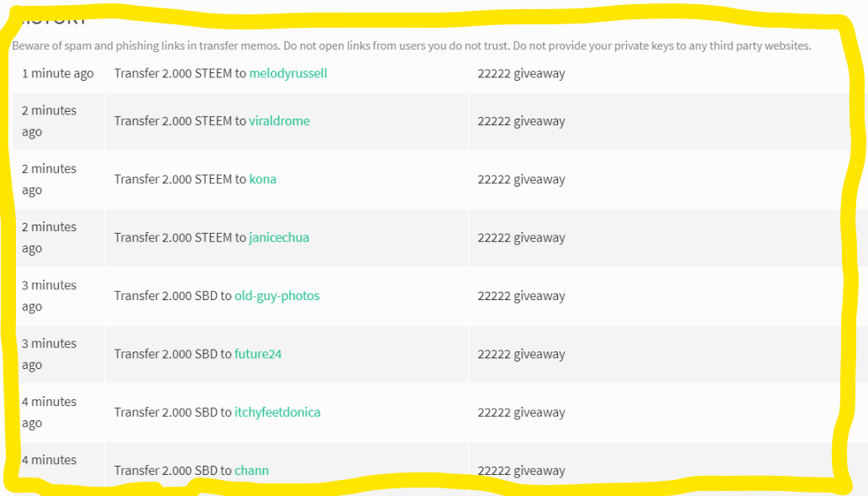The image size is (868, 496).
Task: Open the itchyfeetdonica profile link
Action: (x=277, y=412)
